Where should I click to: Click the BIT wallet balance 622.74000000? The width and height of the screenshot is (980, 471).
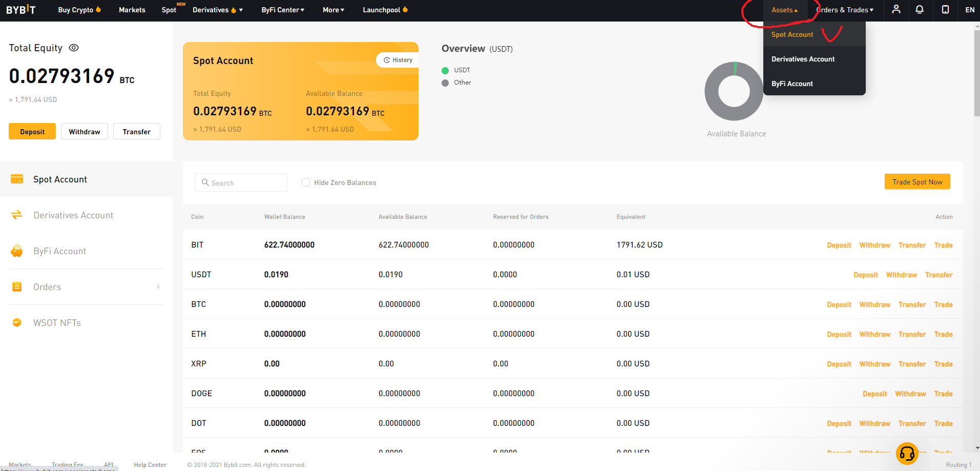pos(289,245)
